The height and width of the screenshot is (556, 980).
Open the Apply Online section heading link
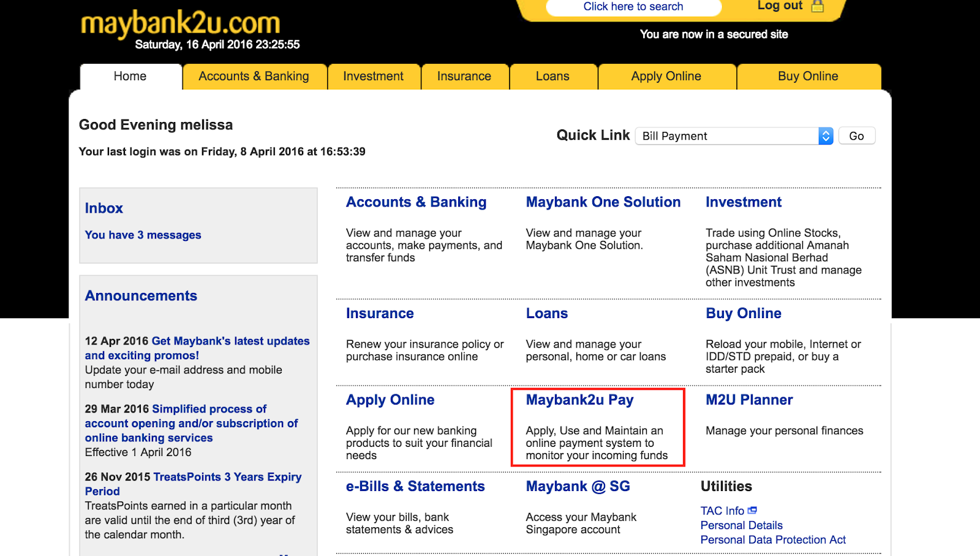coord(390,400)
